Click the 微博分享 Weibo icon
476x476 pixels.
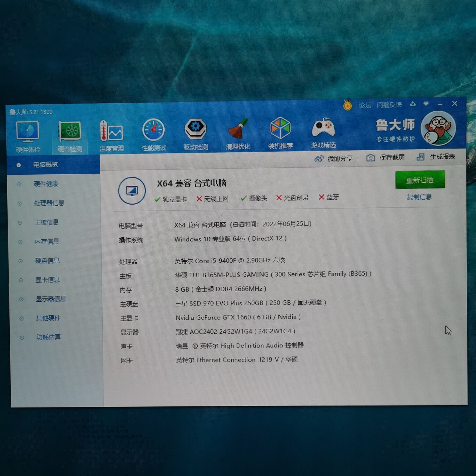click(x=318, y=159)
